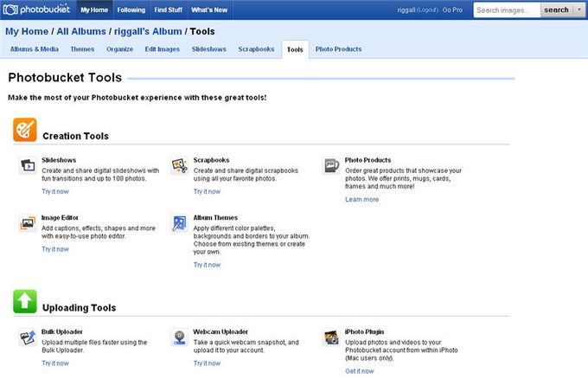588x379 pixels.
Task: Click Get it now under iPhoto Plugin
Action: point(359,371)
